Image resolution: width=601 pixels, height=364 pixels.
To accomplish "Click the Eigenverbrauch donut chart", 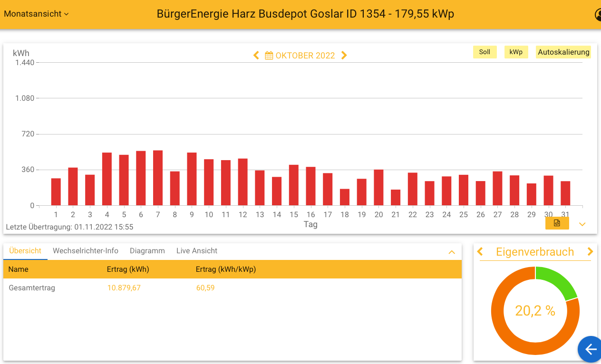I will [x=535, y=310].
